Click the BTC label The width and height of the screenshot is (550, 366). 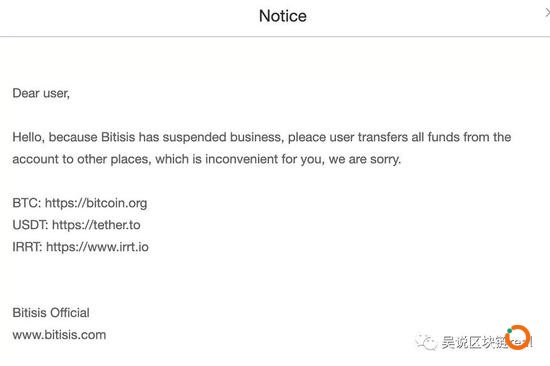(x=27, y=203)
